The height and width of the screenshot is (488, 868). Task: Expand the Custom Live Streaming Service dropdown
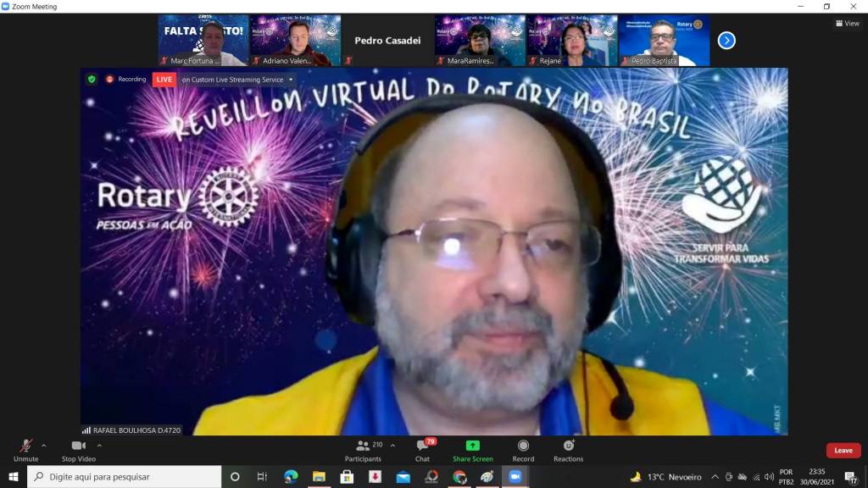pos(291,79)
